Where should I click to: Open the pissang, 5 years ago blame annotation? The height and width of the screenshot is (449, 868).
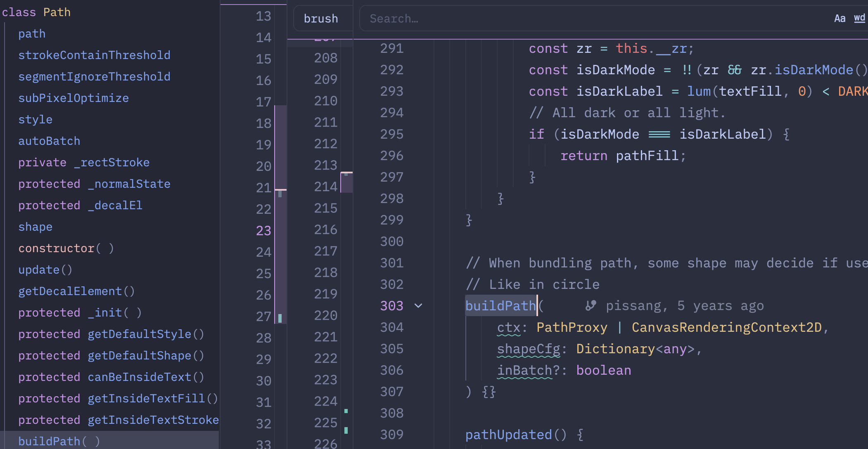685,306
